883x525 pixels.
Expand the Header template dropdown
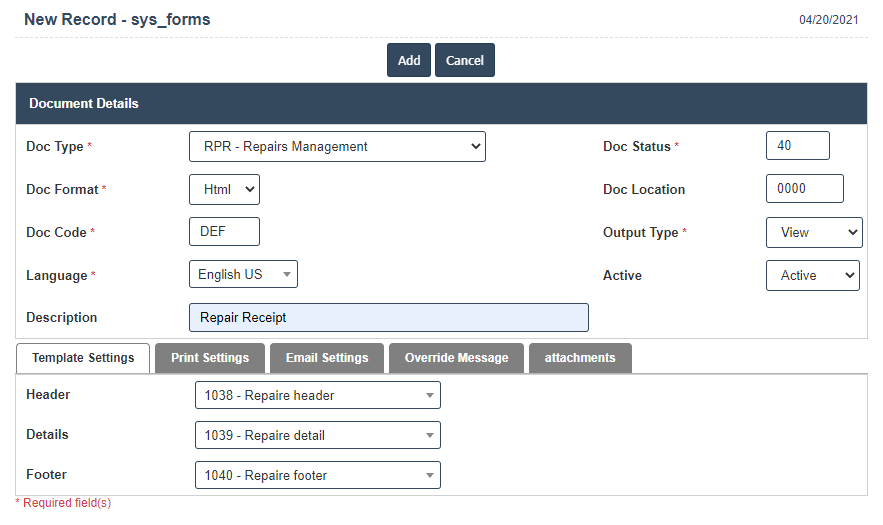pyautogui.click(x=317, y=395)
